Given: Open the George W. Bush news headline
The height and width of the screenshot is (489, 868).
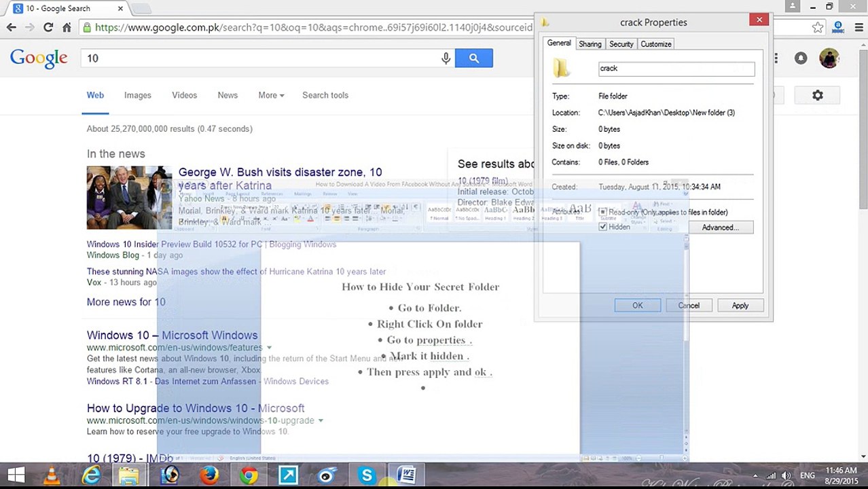Looking at the screenshot, I should pos(280,179).
